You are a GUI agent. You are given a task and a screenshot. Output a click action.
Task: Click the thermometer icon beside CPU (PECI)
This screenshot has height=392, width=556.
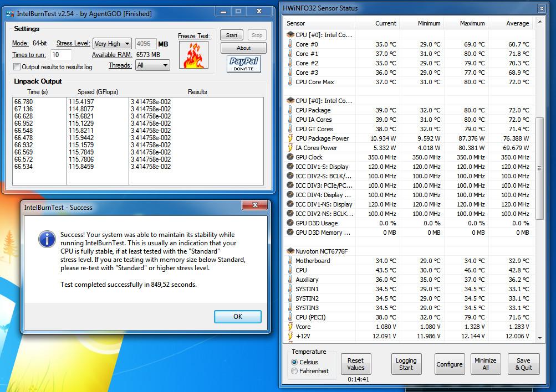tap(290, 317)
